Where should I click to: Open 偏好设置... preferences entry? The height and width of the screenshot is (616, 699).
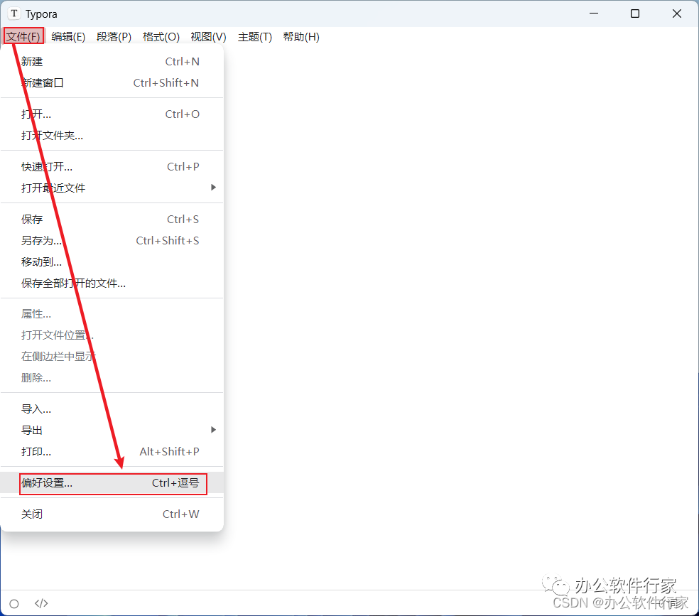tap(112, 483)
